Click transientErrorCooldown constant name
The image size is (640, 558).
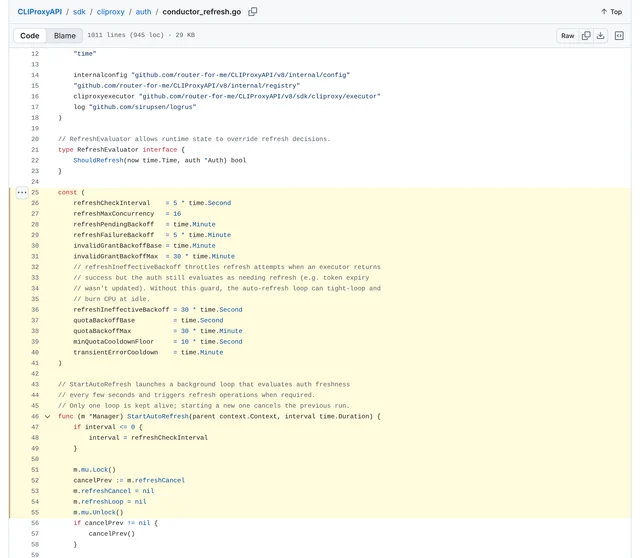tap(116, 352)
